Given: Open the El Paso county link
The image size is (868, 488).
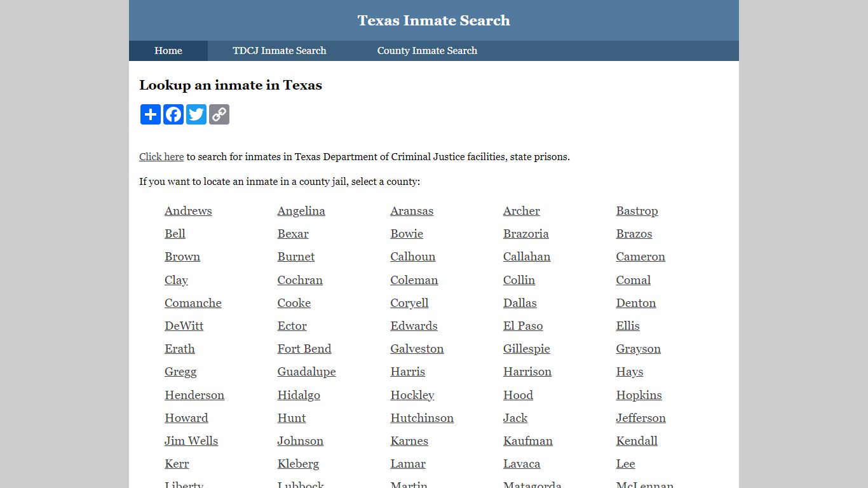Looking at the screenshot, I should [x=523, y=326].
